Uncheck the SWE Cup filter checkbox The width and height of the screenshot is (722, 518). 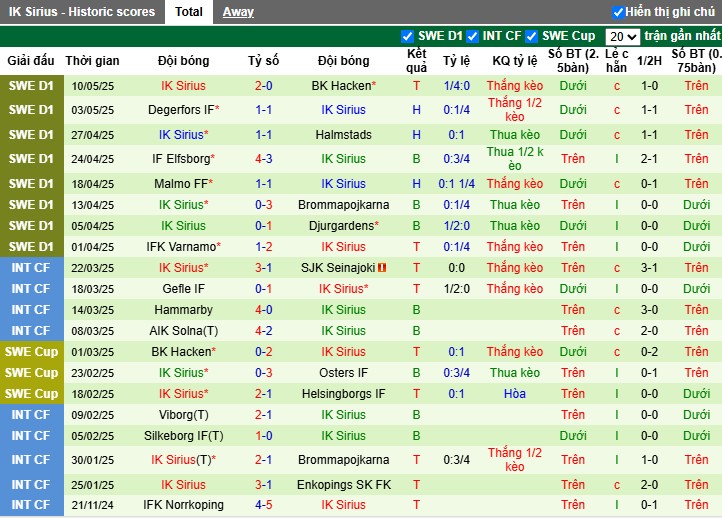point(531,36)
